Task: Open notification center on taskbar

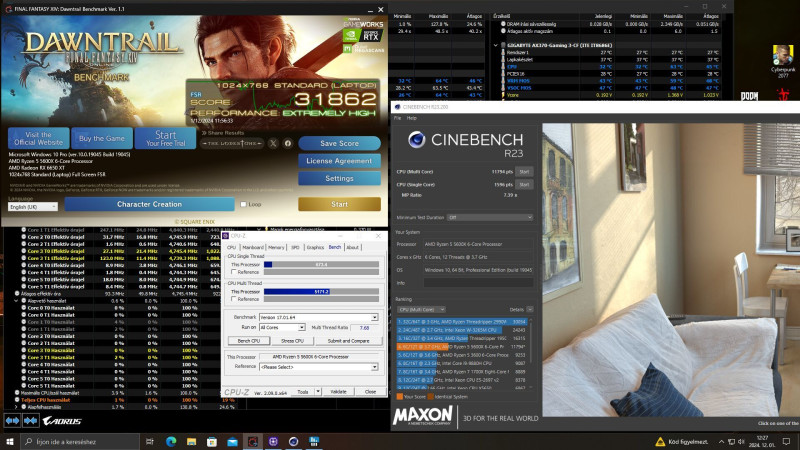Action: coord(786,441)
